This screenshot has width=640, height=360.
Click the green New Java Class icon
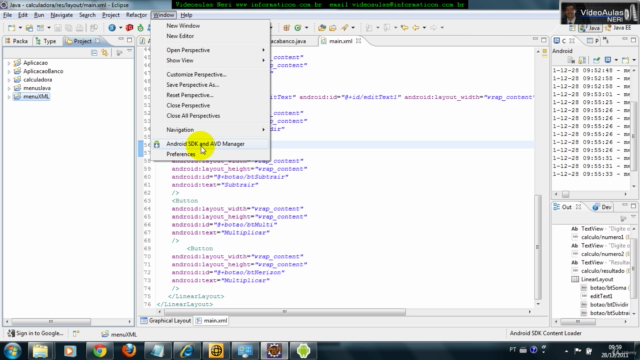(x=298, y=28)
